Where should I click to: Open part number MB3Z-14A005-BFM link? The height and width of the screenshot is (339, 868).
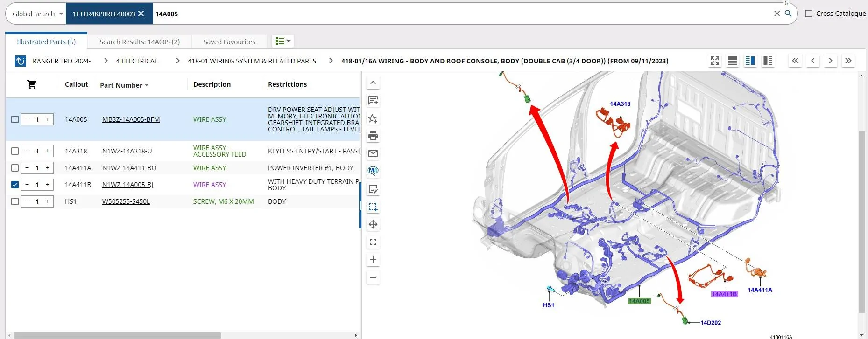point(131,119)
